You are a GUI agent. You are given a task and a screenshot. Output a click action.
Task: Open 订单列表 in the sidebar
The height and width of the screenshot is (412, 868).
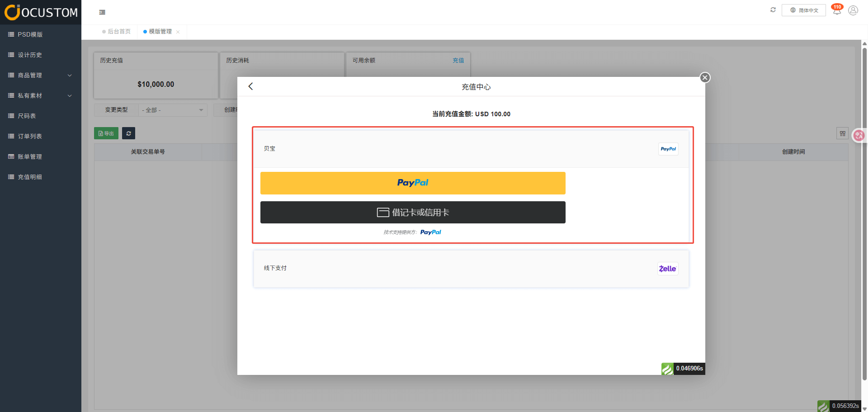point(30,137)
